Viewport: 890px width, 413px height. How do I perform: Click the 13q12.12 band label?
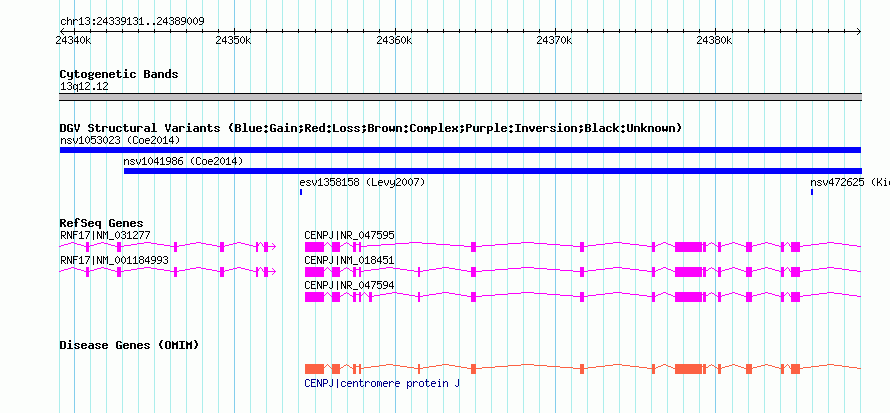84,87
